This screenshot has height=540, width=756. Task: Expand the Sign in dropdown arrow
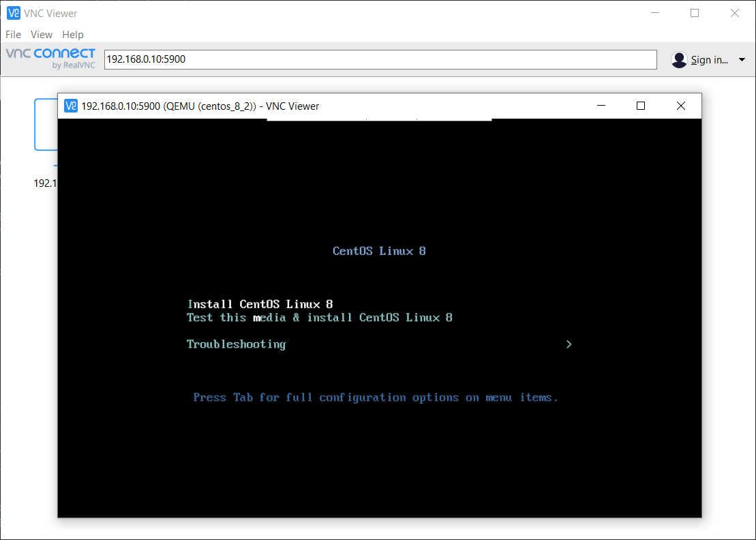[742, 60]
